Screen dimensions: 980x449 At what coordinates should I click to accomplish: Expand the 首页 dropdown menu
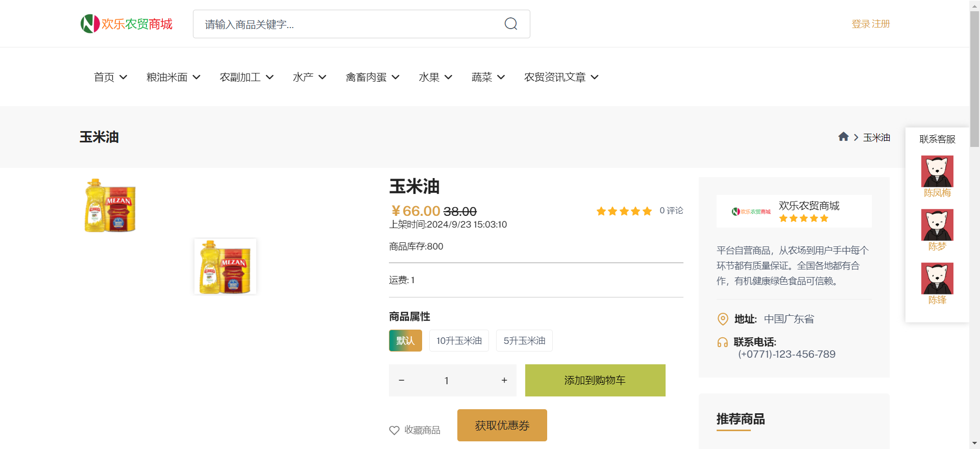point(110,77)
